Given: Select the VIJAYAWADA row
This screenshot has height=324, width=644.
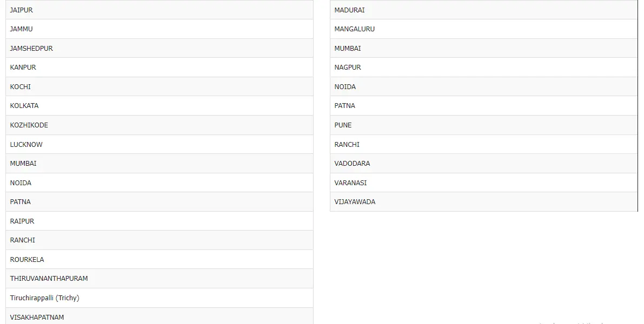Looking at the screenshot, I should coord(355,202).
